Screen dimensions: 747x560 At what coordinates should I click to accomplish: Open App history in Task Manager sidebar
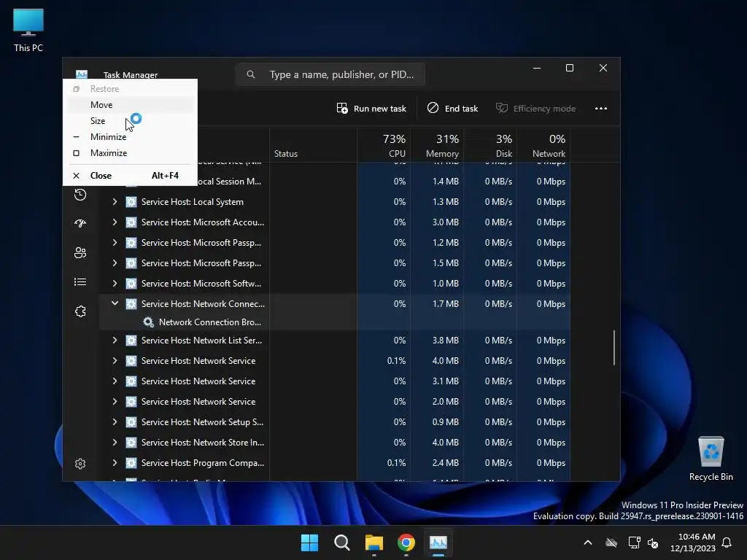(80, 194)
